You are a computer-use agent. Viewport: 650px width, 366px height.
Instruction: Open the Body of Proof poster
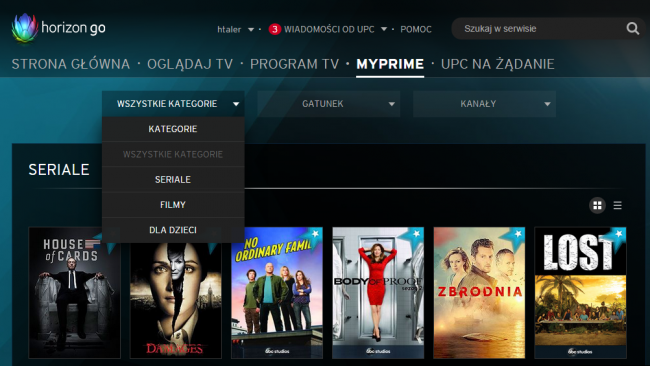pyautogui.click(x=378, y=293)
